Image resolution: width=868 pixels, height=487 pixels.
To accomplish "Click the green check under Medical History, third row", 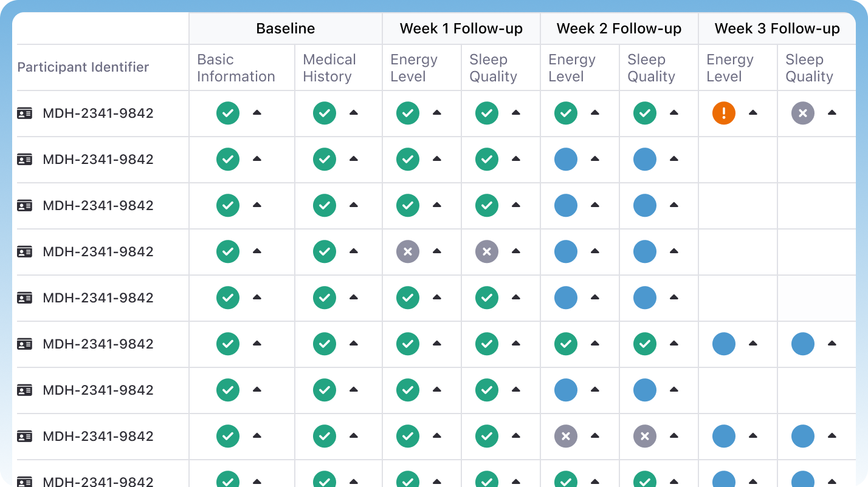I will pyautogui.click(x=324, y=205).
